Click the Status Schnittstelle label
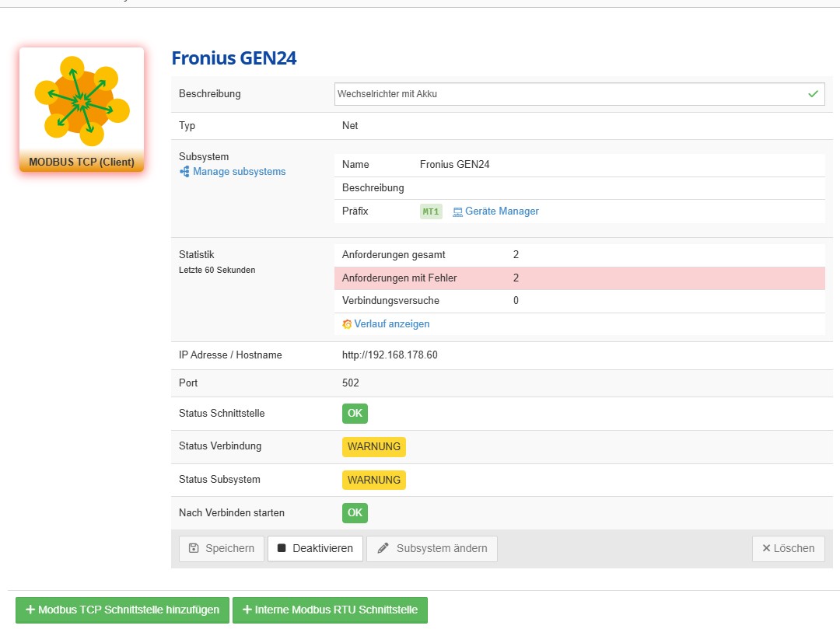840x629 pixels. click(x=222, y=414)
